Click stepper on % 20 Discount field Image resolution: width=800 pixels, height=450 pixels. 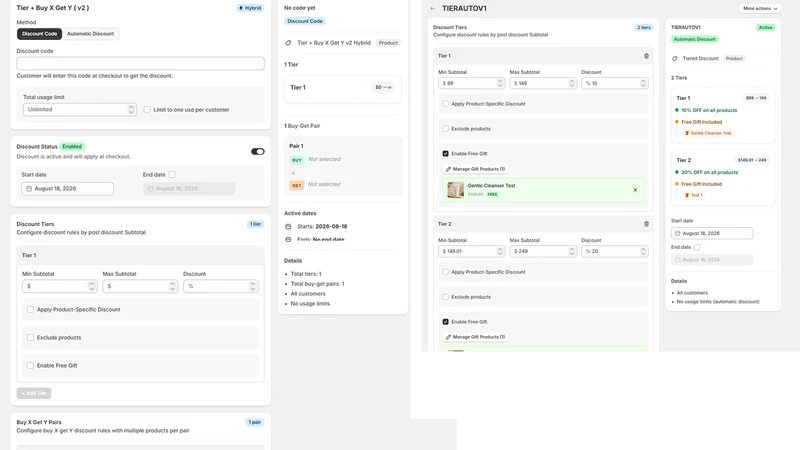(x=643, y=252)
